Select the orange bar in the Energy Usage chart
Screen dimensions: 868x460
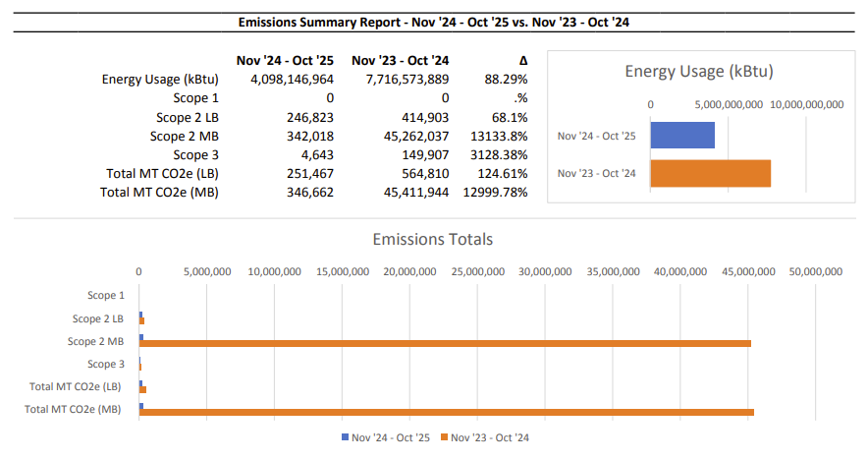click(x=710, y=173)
